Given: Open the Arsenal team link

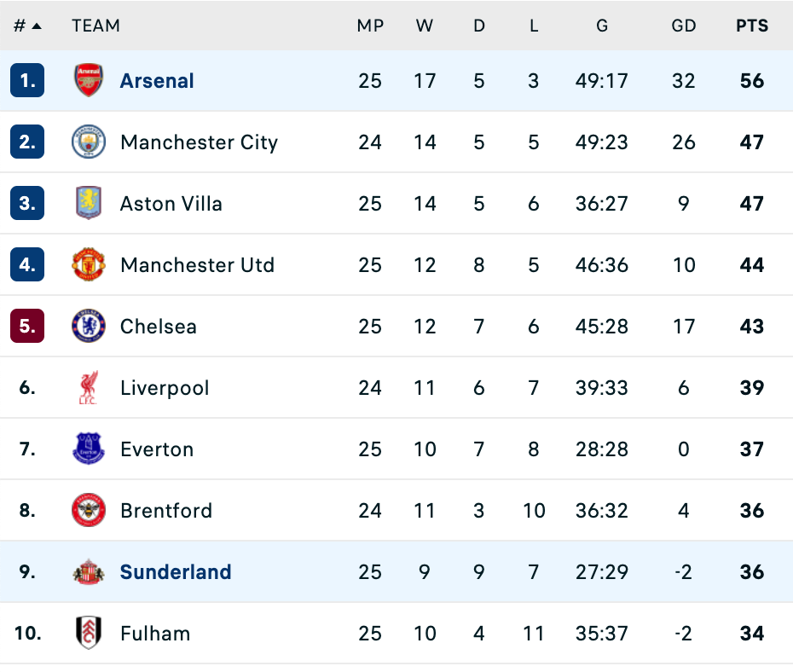Looking at the screenshot, I should pos(157,81).
